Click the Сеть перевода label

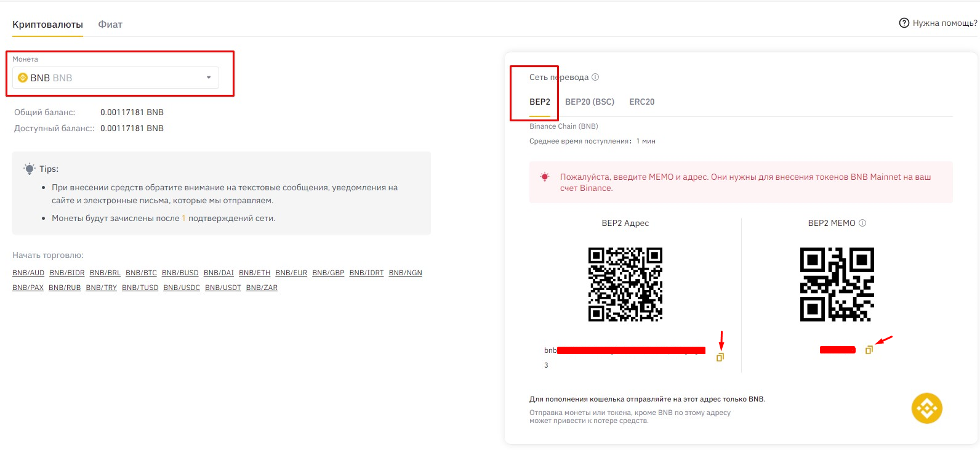point(559,77)
